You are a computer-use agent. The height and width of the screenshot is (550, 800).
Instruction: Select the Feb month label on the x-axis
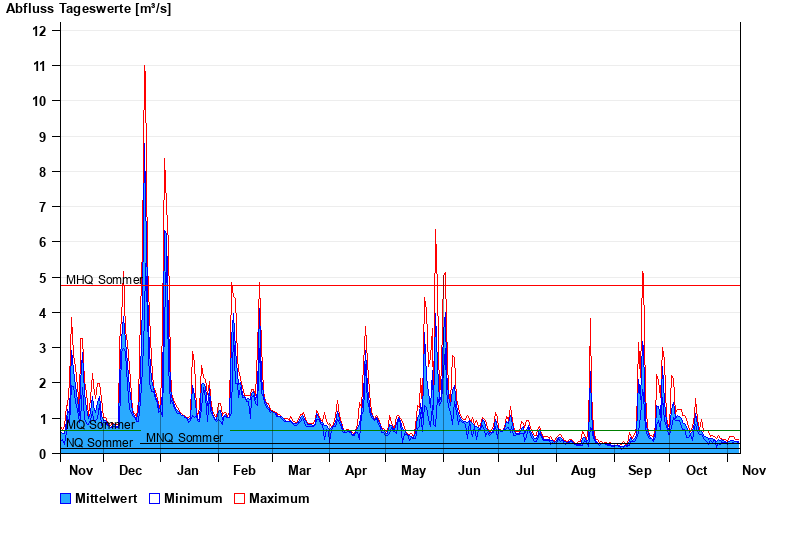[244, 471]
